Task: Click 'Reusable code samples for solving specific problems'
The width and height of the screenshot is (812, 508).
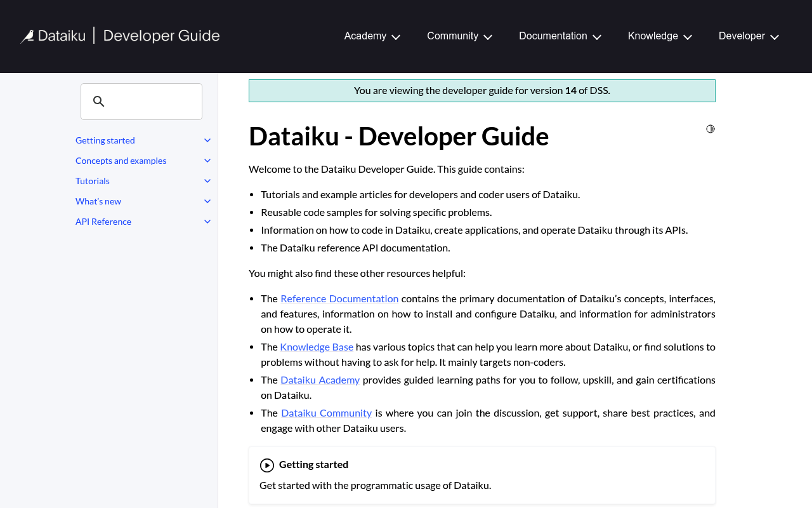Action: [x=376, y=212]
